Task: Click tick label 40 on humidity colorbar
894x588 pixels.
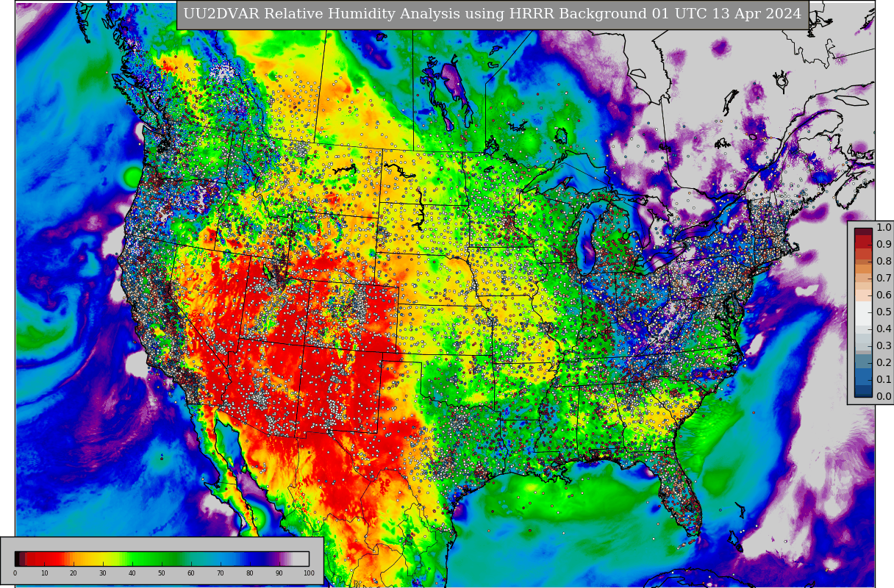Action: click(x=132, y=573)
